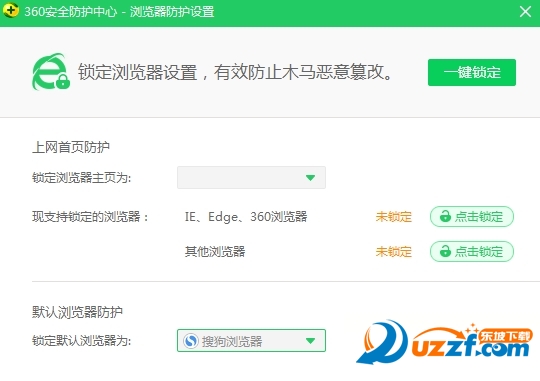The height and width of the screenshot is (381, 540).
Task: Click 点击锁定 for IE、Edge、360浏览器
Action: [x=471, y=217]
